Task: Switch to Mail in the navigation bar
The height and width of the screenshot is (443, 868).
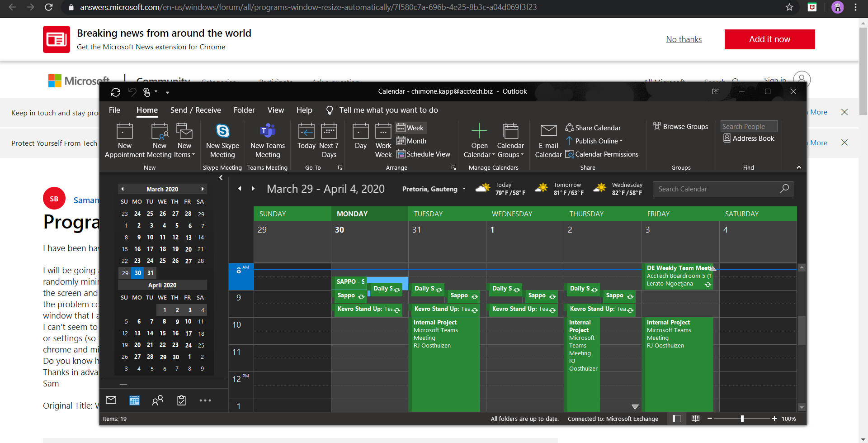Action: coord(111,400)
